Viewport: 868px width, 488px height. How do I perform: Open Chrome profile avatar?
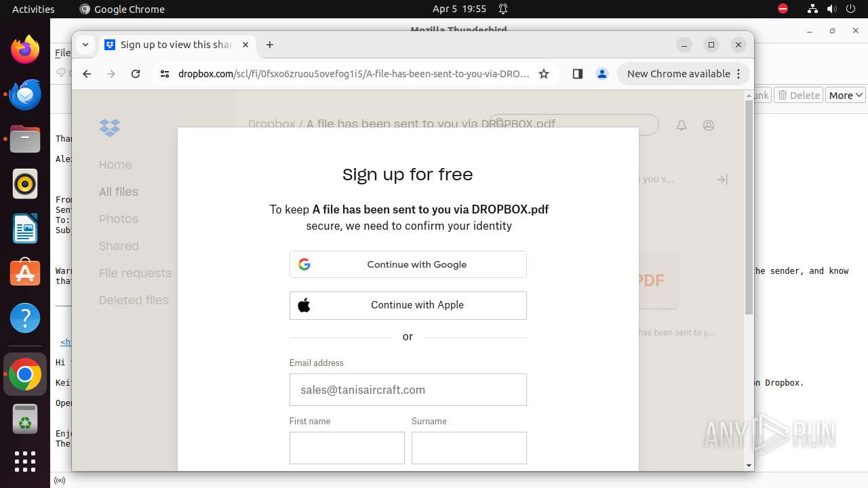[602, 74]
